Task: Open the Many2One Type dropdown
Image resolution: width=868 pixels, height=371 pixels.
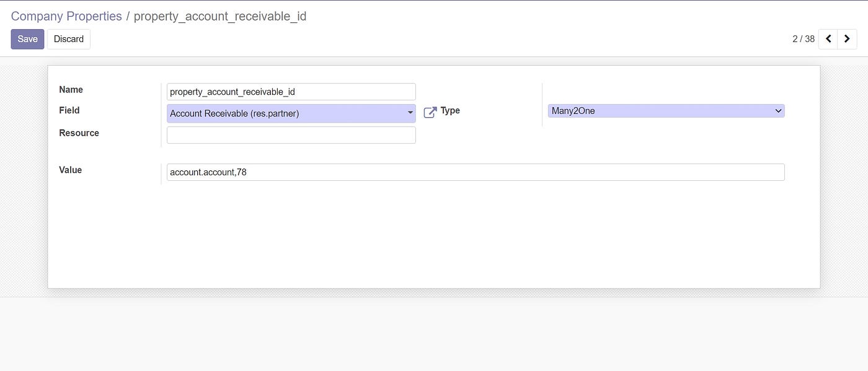Action: 666,111
